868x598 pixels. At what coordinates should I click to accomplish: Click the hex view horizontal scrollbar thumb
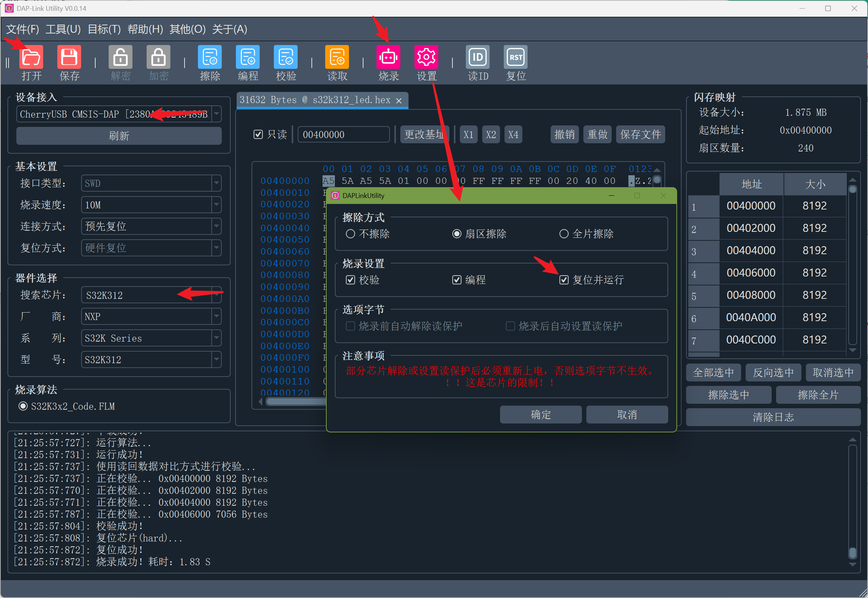[x=296, y=402]
